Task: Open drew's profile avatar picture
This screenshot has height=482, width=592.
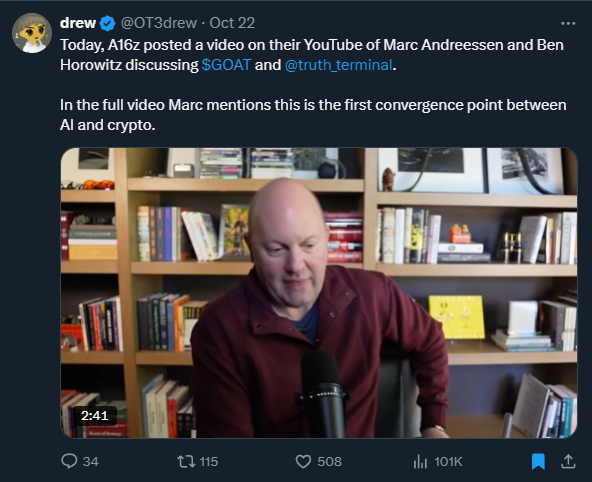Action: point(32,33)
